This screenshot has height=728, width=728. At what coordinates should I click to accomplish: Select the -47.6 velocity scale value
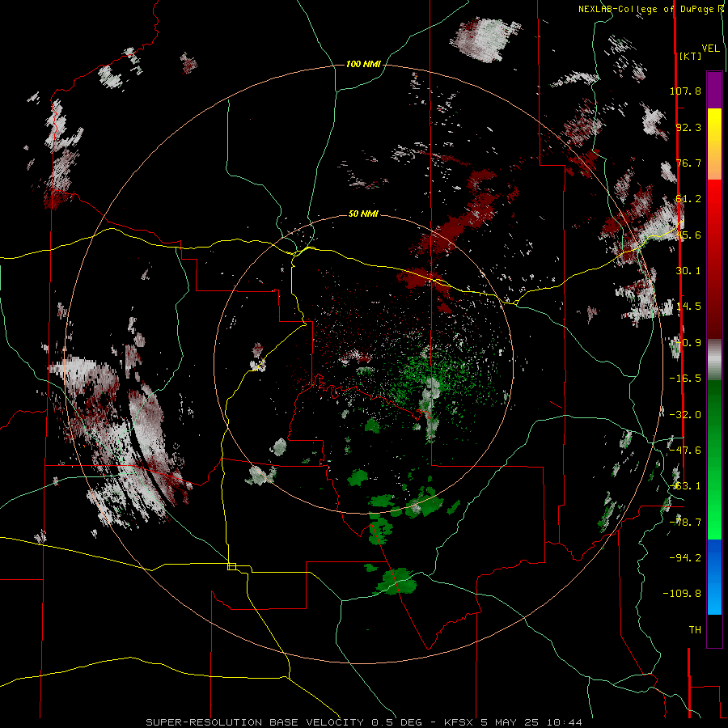pos(685,451)
